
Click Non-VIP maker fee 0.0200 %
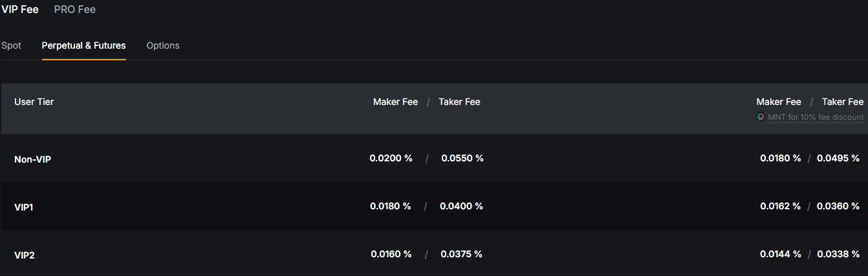coord(391,158)
